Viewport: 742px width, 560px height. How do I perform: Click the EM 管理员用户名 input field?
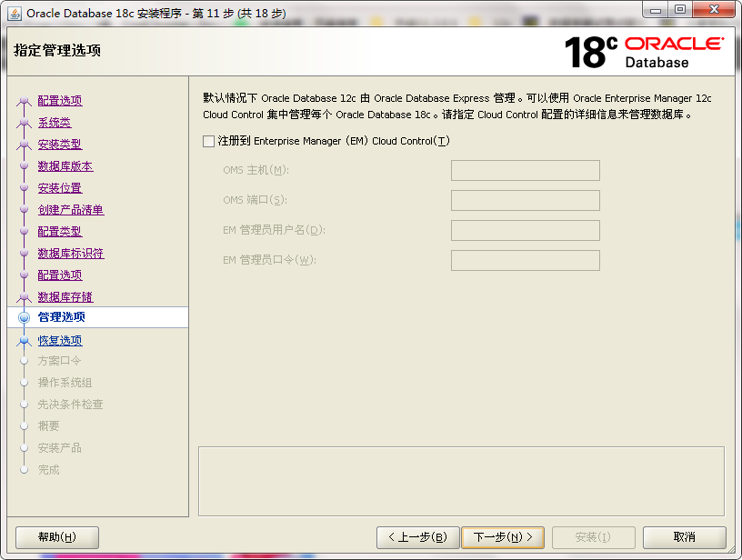coord(525,231)
